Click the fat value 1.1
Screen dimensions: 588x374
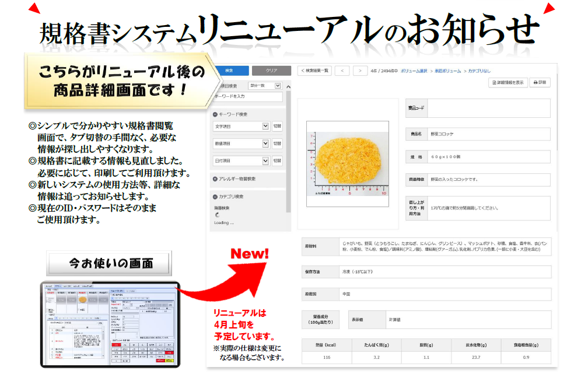(426, 358)
